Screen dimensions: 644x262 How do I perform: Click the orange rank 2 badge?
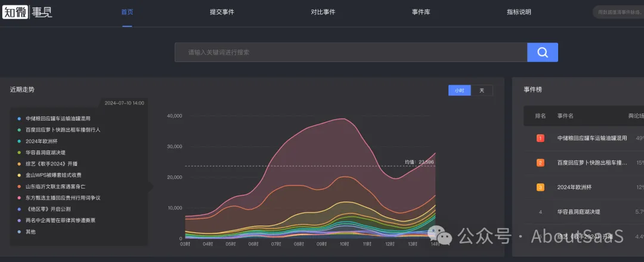pyautogui.click(x=540, y=162)
